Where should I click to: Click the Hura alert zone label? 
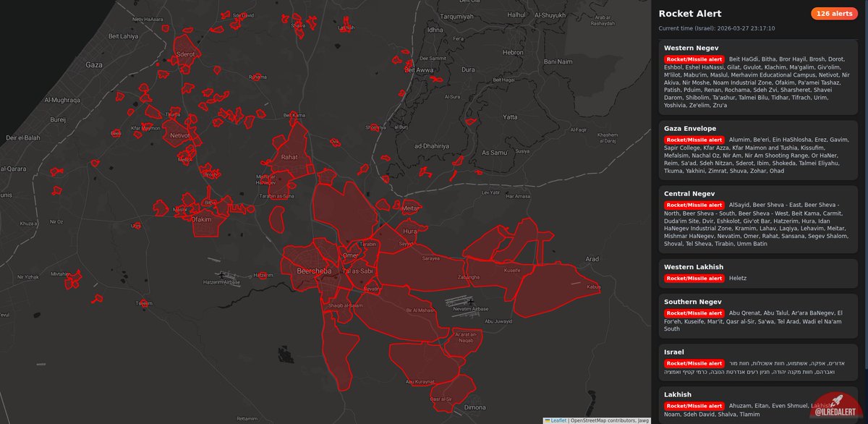[410, 231]
